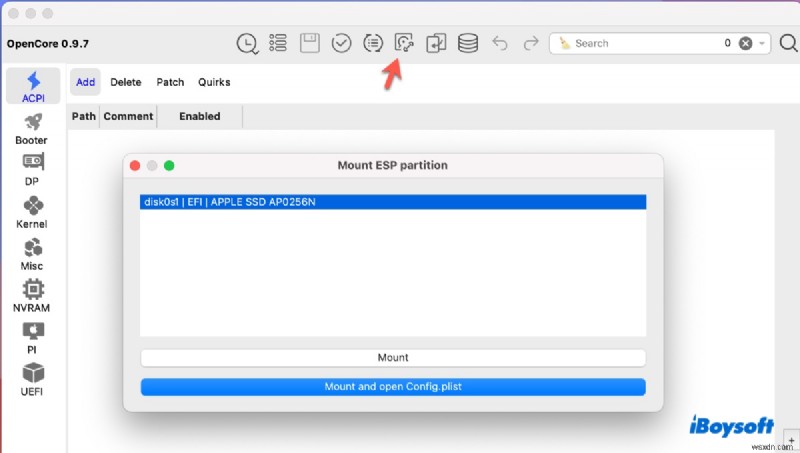Close the Mount ESP partition dialog
Screen dimensions: 800x453
point(135,166)
